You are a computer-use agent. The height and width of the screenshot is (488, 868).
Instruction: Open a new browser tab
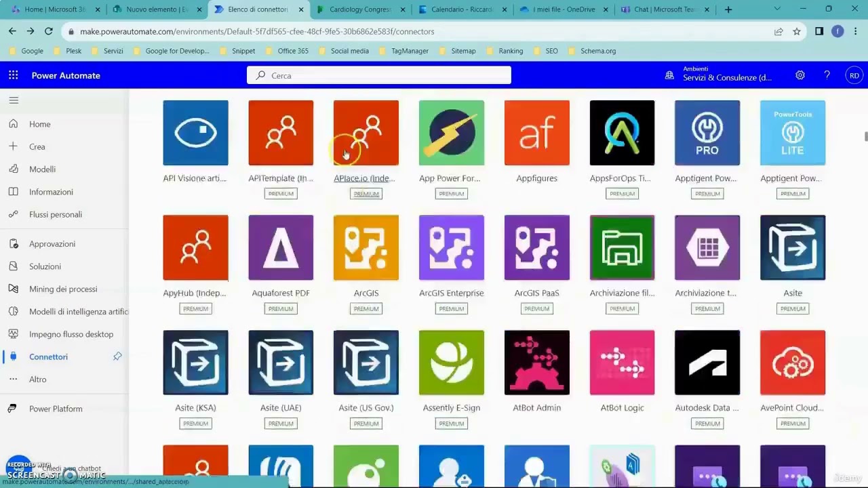(728, 9)
